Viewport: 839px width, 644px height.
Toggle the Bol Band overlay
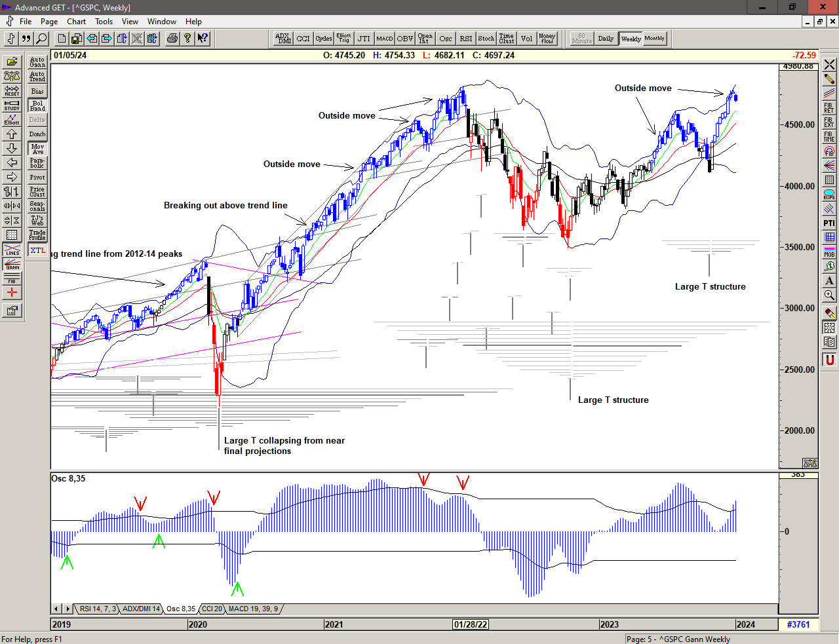coord(37,105)
